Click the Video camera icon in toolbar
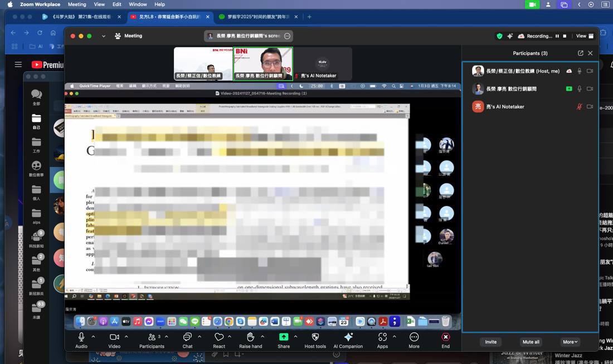This screenshot has width=613, height=364. coord(114,337)
